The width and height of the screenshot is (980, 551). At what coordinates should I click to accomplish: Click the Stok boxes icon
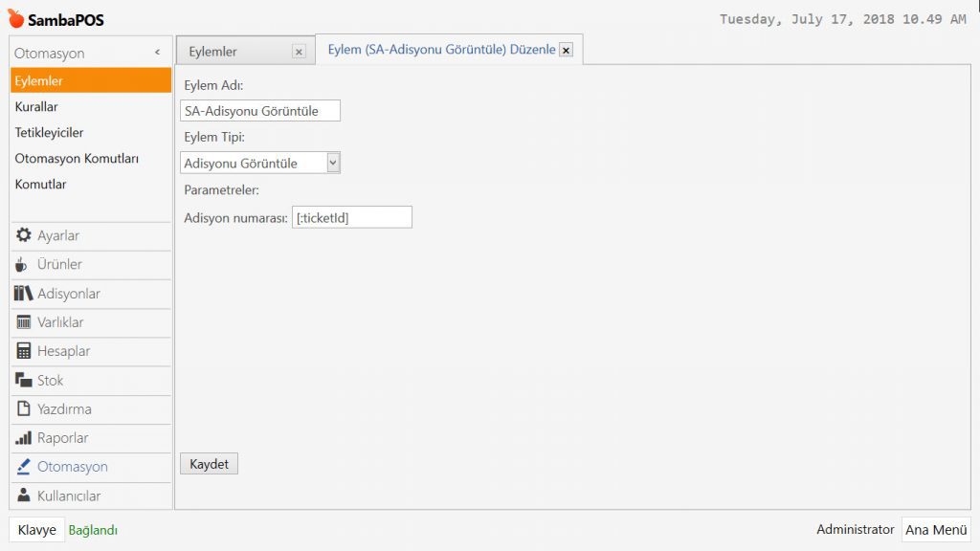[x=24, y=380]
